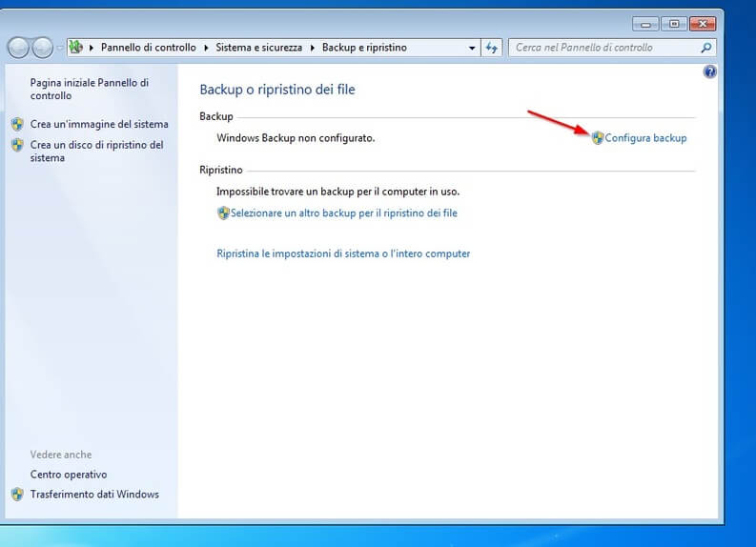Open Ripristina le impostazioni di sistema link

point(343,253)
